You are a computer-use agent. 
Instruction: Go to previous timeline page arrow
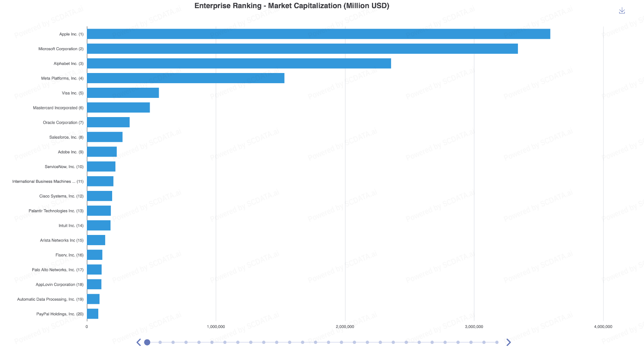(x=139, y=342)
